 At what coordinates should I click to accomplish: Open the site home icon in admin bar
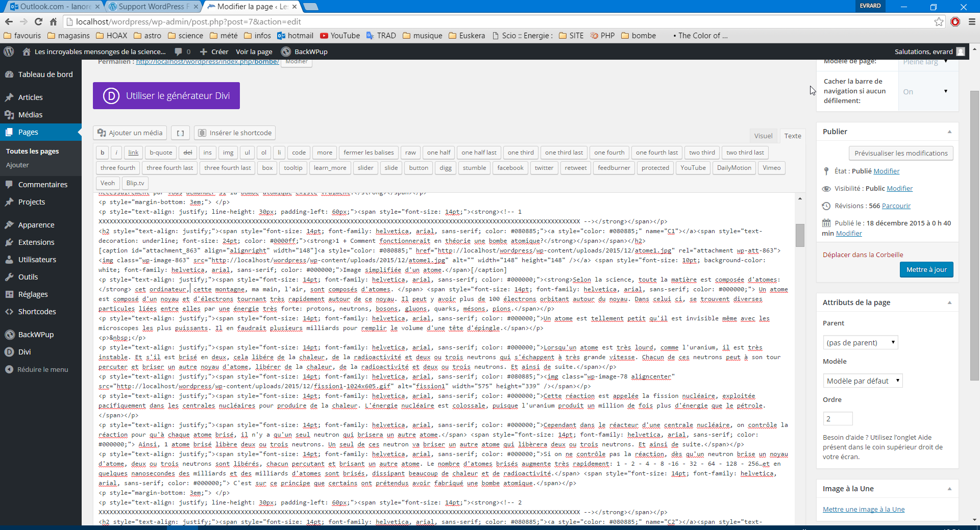coord(27,52)
